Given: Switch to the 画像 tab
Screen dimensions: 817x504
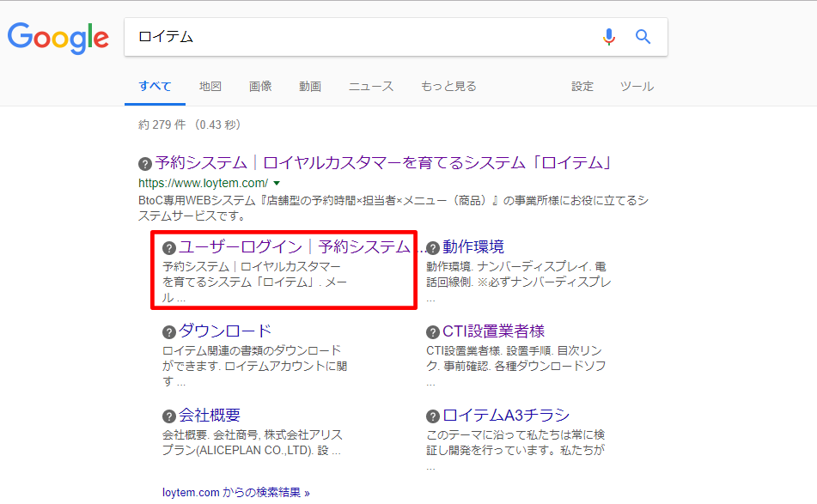Looking at the screenshot, I should pyautogui.click(x=260, y=87).
